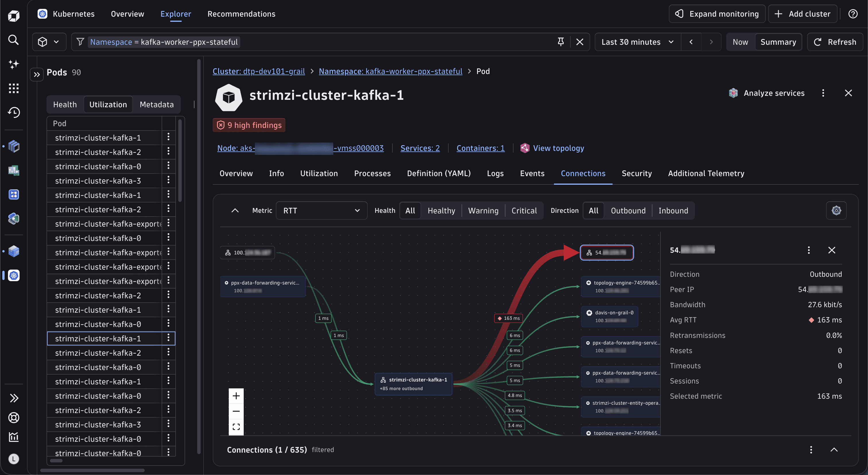
Task: Open pod actions menu next to Analyze services
Action: point(823,93)
